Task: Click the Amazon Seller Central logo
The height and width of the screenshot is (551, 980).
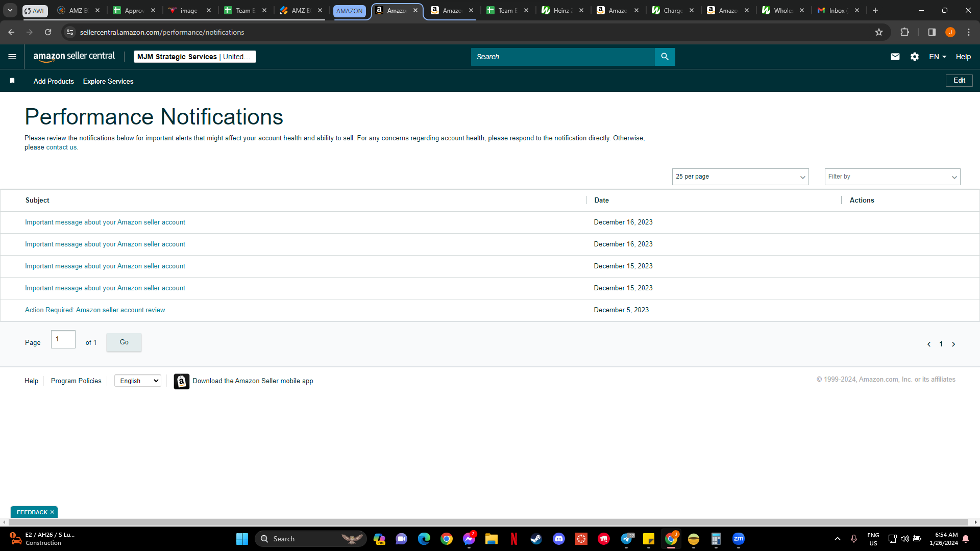Action: tap(74, 57)
